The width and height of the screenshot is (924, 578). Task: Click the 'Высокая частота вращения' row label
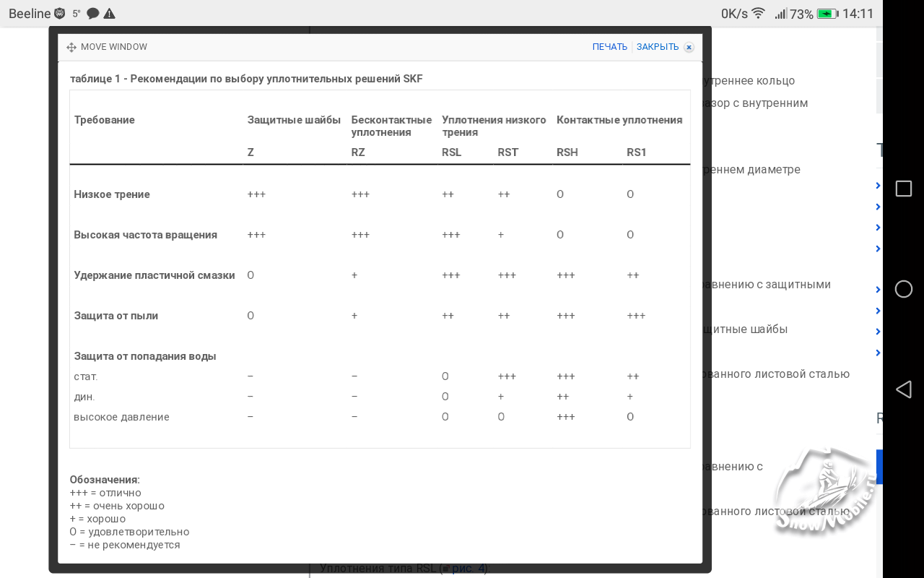[x=146, y=235]
